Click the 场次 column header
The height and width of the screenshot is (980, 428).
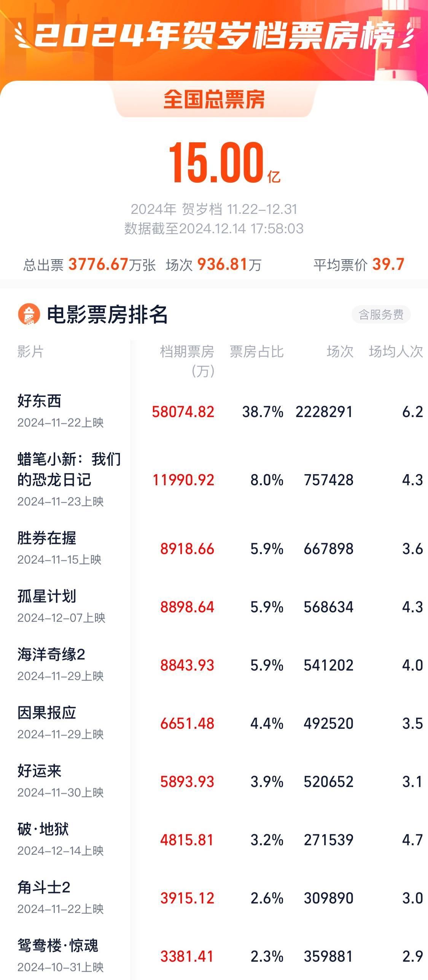(340, 352)
